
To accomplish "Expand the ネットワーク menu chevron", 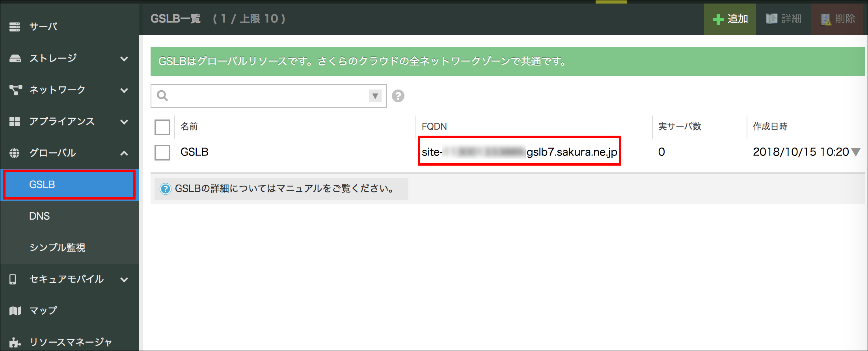I will pos(124,90).
